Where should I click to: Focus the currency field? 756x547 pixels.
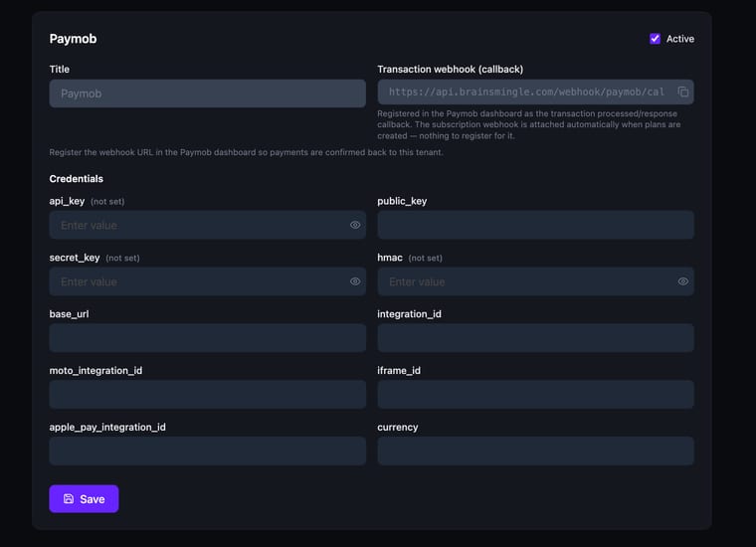(x=535, y=452)
